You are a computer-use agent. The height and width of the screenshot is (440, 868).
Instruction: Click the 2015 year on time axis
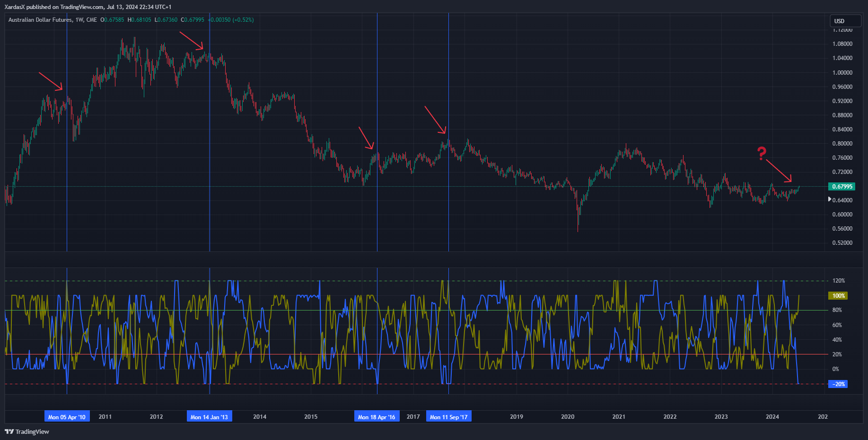[x=311, y=417]
